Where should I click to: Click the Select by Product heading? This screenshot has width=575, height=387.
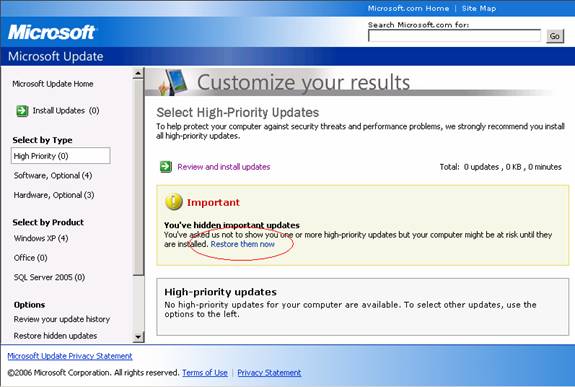pos(48,222)
